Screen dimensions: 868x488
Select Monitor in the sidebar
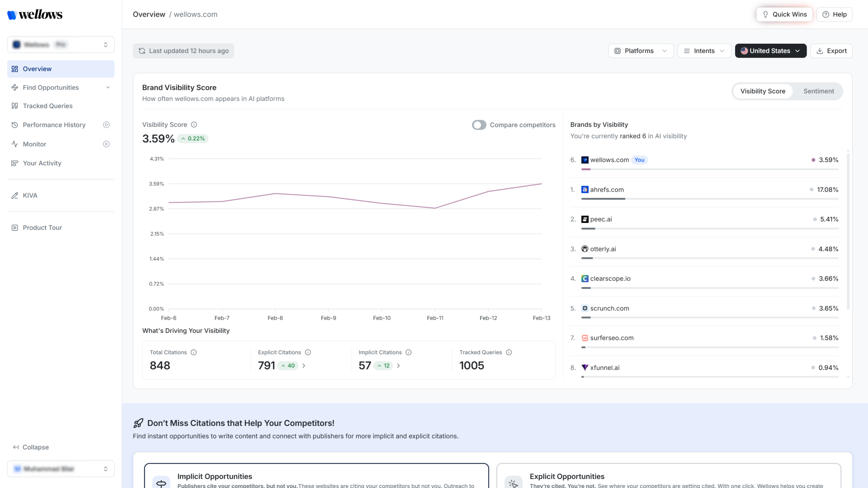[34, 144]
